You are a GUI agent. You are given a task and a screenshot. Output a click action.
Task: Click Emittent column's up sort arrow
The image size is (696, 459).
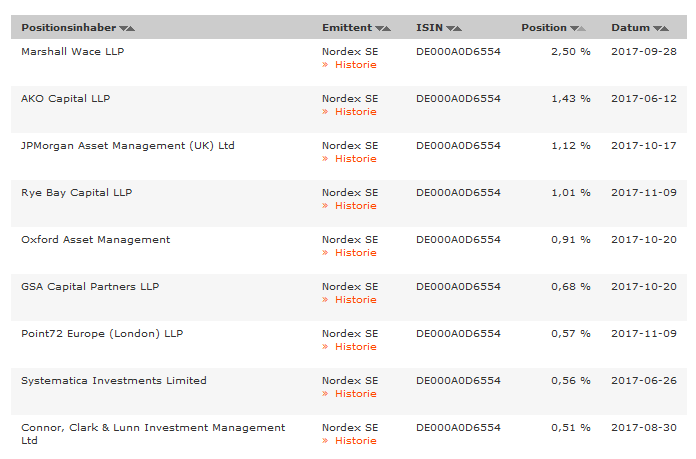[x=388, y=28]
